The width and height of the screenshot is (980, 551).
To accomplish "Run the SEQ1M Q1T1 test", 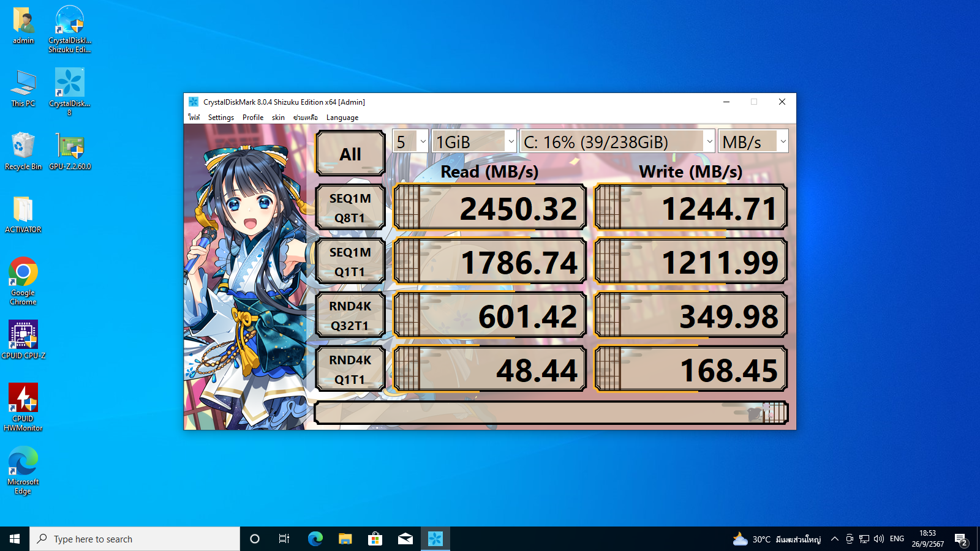I will tap(350, 261).
